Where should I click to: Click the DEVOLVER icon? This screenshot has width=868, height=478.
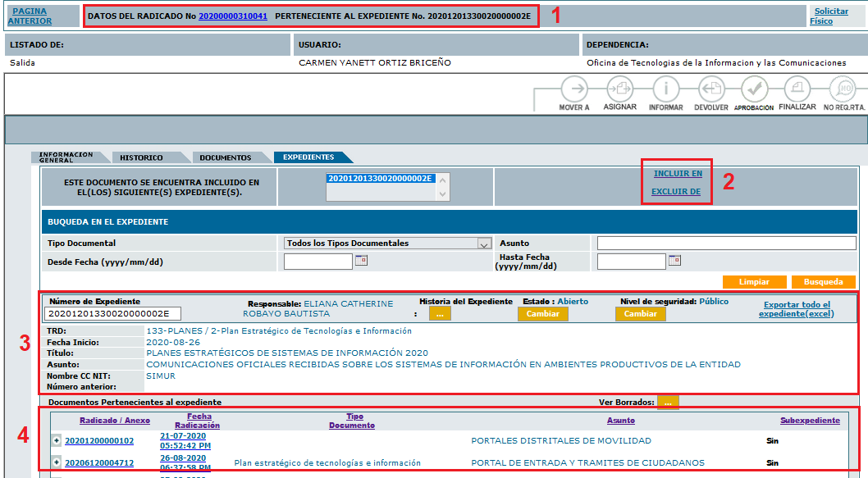click(710, 89)
